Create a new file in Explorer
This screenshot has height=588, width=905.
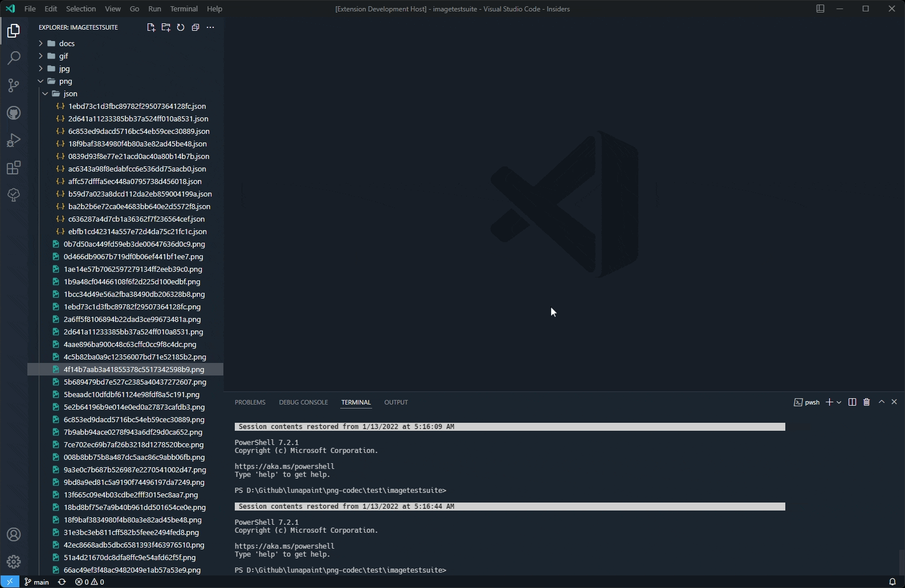pyautogui.click(x=151, y=27)
